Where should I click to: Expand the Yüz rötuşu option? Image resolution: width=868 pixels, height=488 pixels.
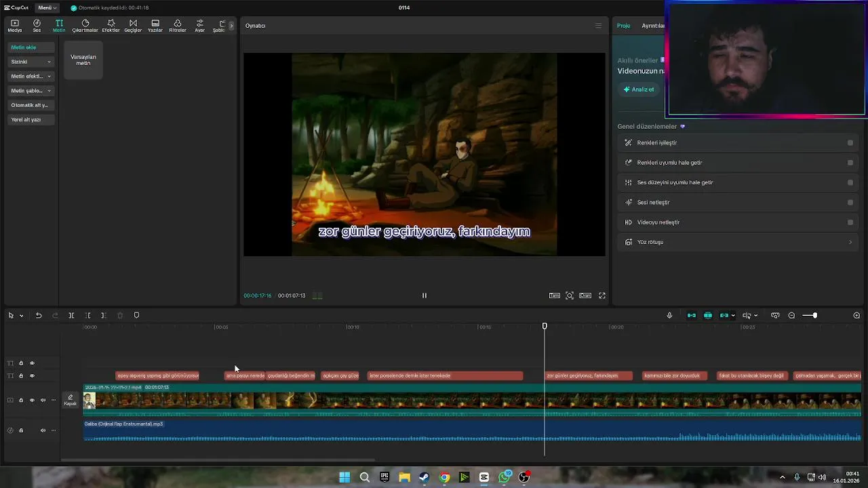(738, 242)
